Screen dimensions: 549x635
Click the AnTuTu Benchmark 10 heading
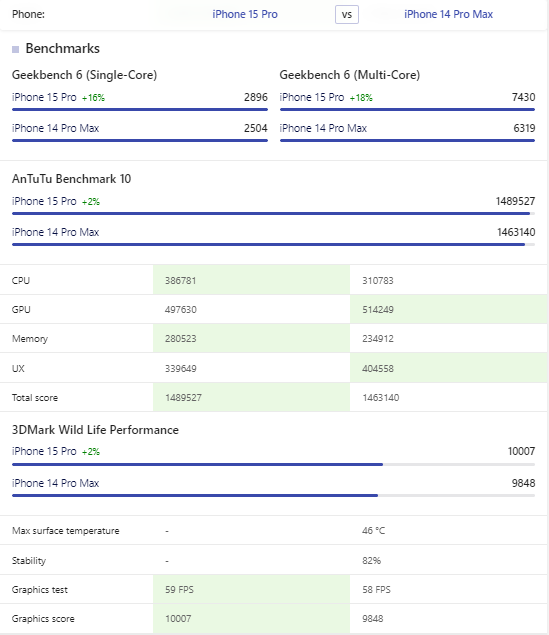[71, 179]
